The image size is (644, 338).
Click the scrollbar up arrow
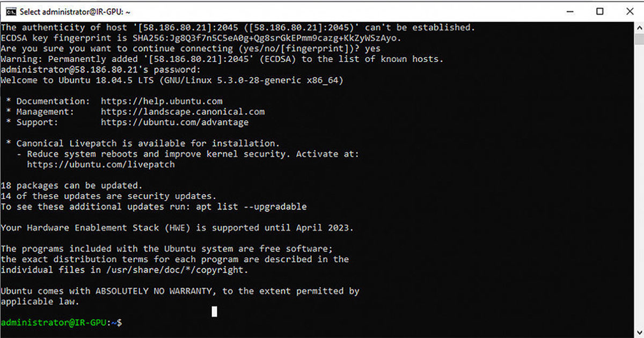[639, 27]
